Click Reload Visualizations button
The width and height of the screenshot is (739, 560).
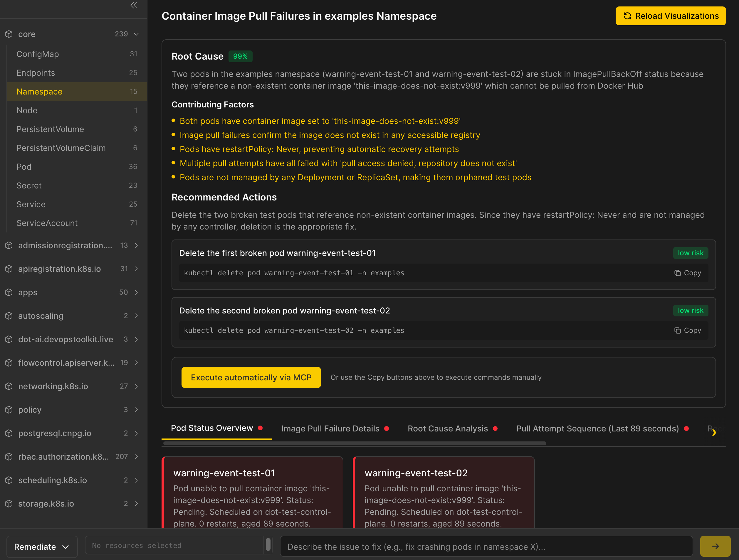671,16
